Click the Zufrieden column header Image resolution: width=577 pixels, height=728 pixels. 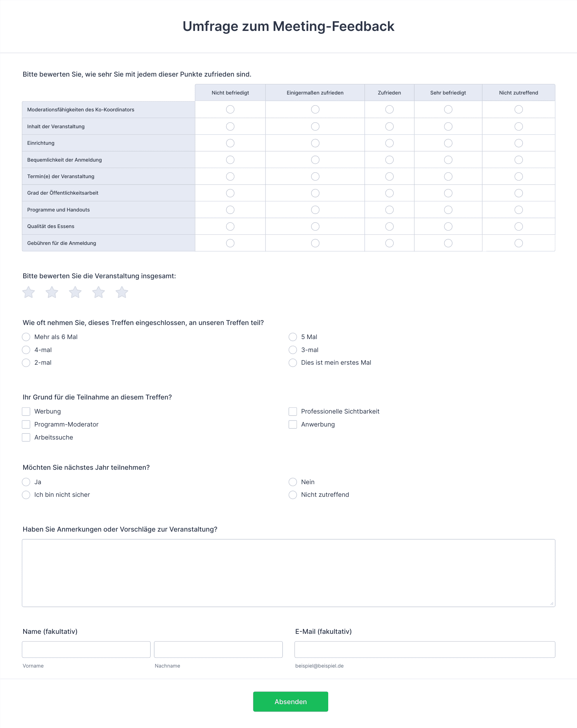389,93
